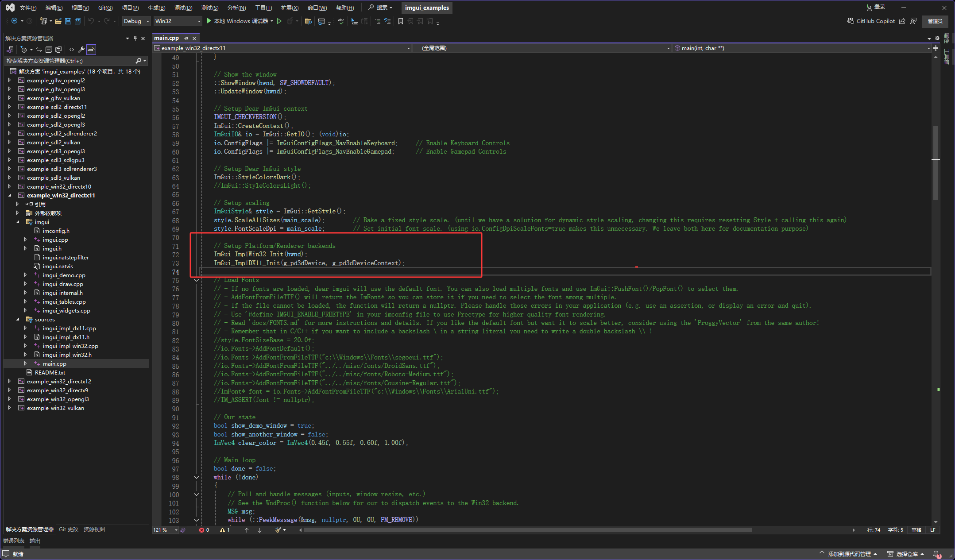Click the Find in Files folder icon
This screenshot has height=560, width=955.
309,21
